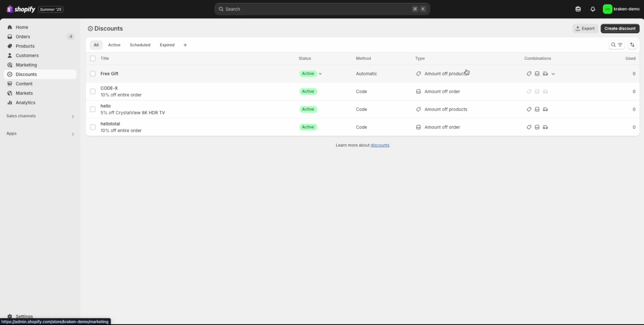Click the Create discount button
644x325 pixels.
click(x=620, y=28)
